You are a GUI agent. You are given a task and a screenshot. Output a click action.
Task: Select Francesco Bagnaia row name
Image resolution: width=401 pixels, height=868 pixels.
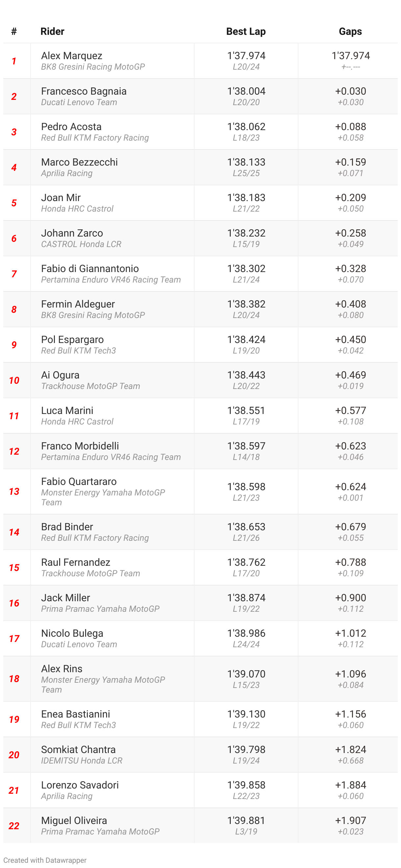coord(84,91)
